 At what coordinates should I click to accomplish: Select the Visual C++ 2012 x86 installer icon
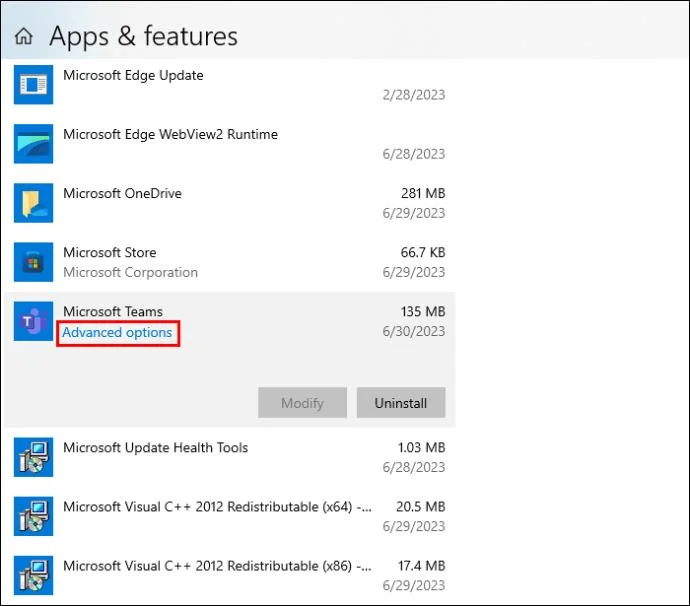coord(33,575)
